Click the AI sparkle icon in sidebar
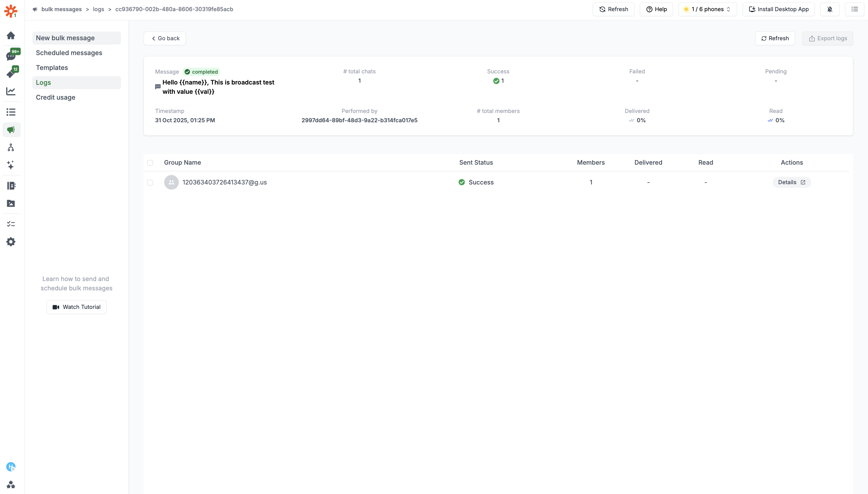This screenshot has height=494, width=868. pos(11,165)
